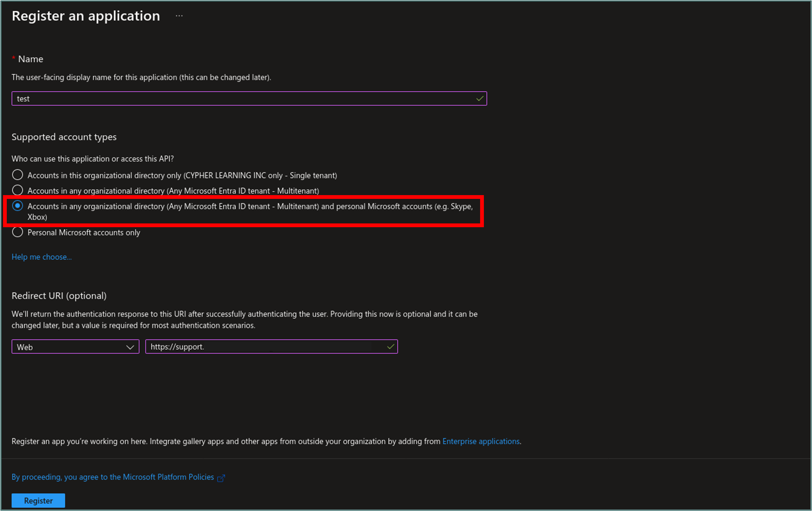Open the Enterprise applications link

480,441
